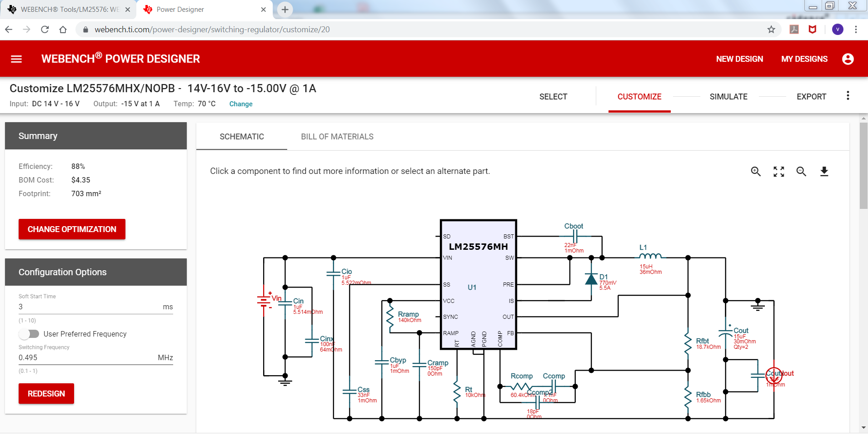Download the schematic image
The height and width of the screenshot is (436, 868).
824,171
